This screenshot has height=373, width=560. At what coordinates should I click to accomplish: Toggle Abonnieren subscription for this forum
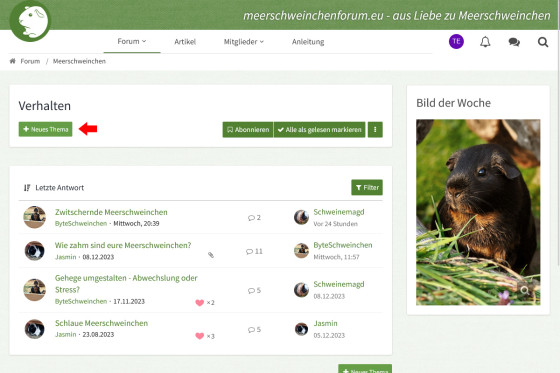[x=248, y=130]
